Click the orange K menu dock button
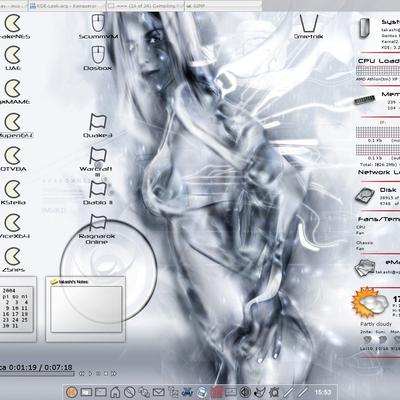The height and width of the screenshot is (400, 400). pyautogui.click(x=72, y=392)
